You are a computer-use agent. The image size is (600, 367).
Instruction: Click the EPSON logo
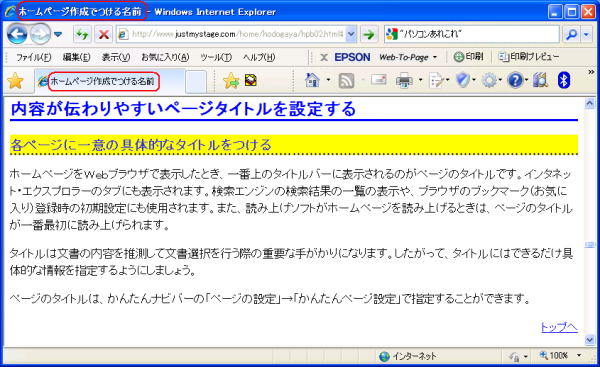[x=352, y=57]
